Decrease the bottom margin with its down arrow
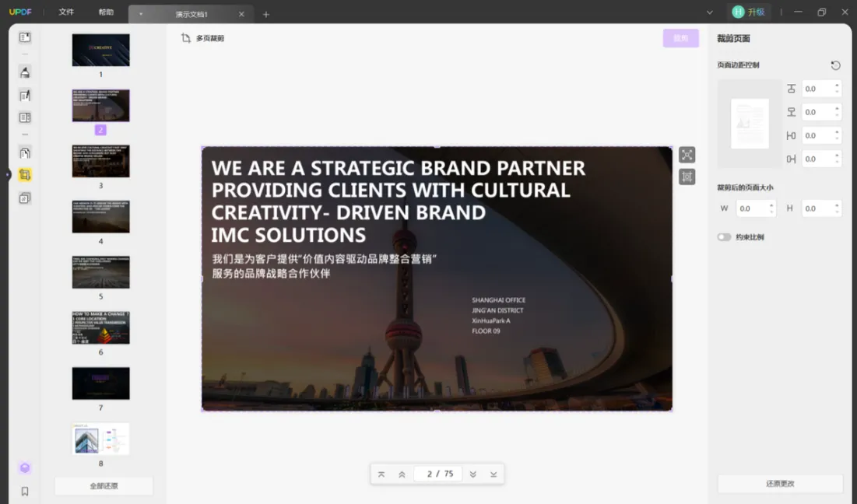 click(x=837, y=115)
